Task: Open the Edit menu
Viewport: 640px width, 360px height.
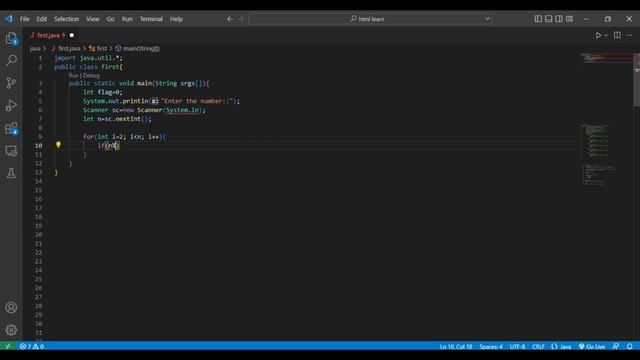Action: pyautogui.click(x=42, y=19)
